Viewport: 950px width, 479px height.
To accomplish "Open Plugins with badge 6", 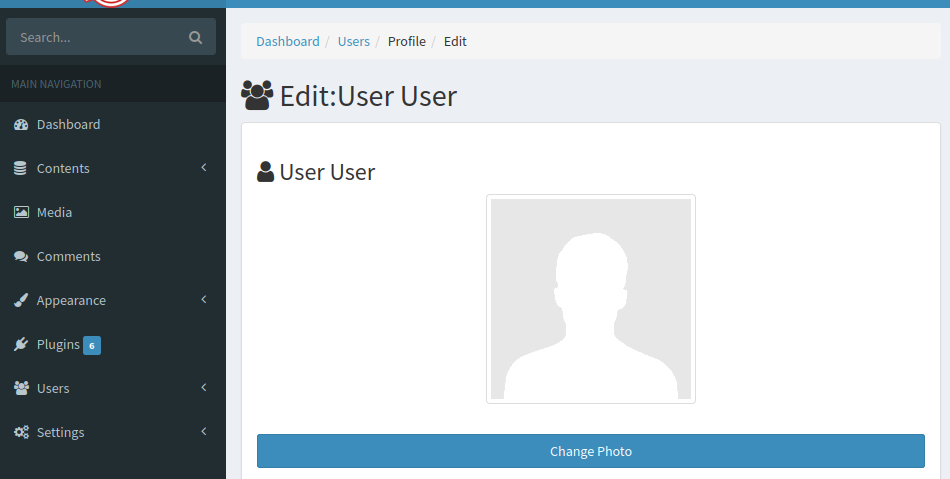I will pyautogui.click(x=113, y=345).
